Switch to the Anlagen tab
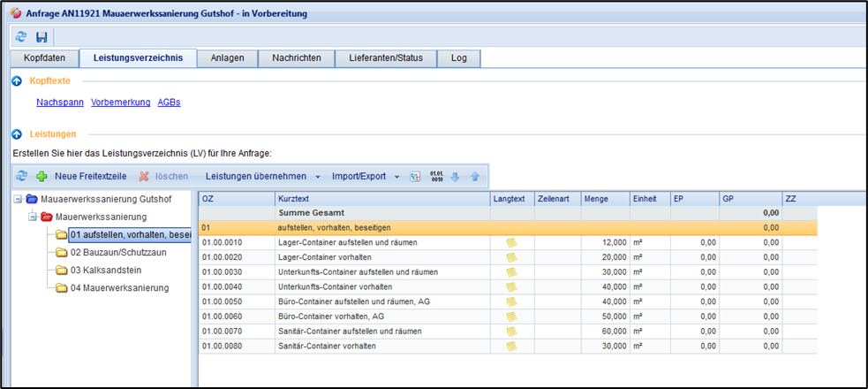Viewport: 868px width, 389px height. pyautogui.click(x=227, y=58)
